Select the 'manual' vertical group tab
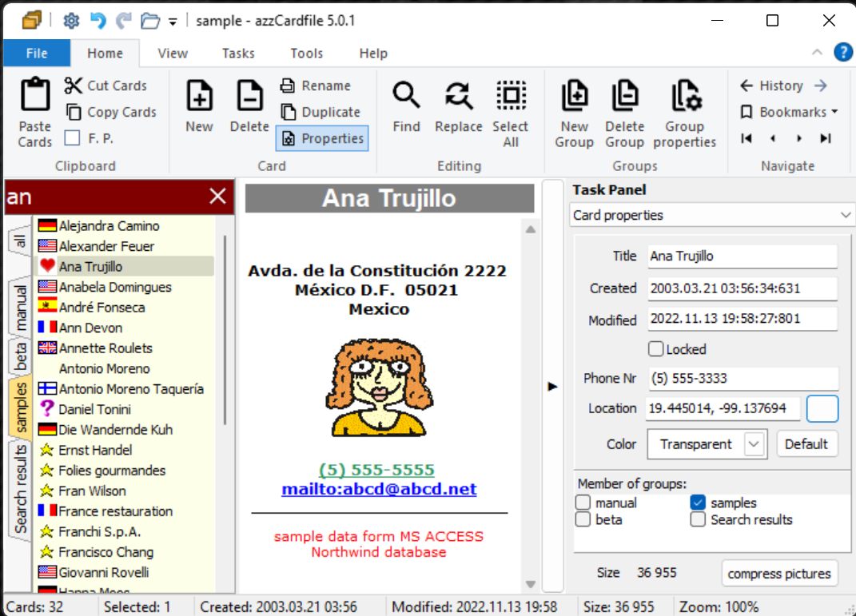 [x=20, y=308]
